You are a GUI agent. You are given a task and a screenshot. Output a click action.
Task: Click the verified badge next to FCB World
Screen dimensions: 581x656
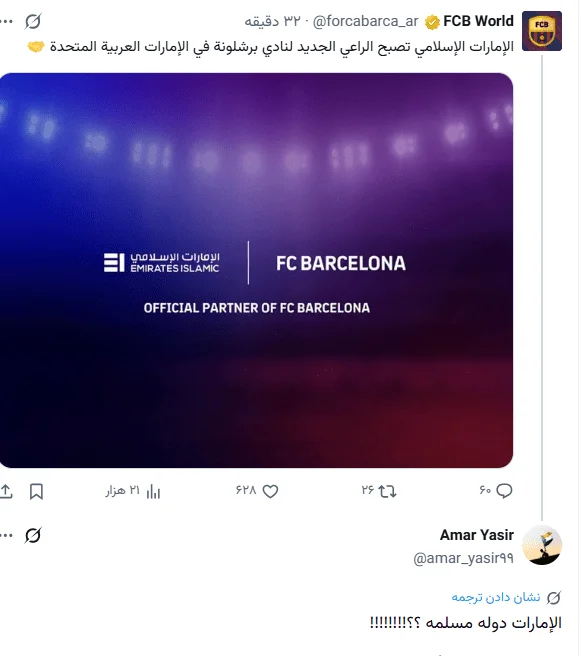coord(432,22)
